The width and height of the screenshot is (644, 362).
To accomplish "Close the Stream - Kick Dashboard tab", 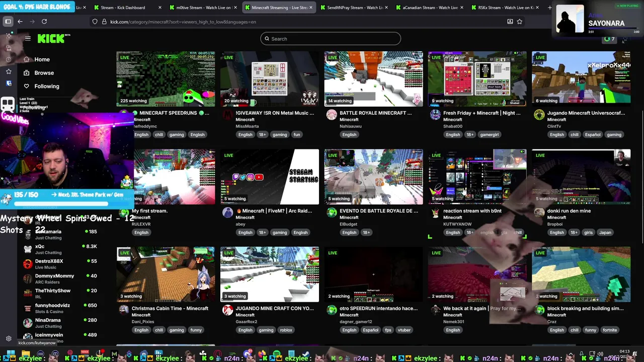I will [160, 8].
